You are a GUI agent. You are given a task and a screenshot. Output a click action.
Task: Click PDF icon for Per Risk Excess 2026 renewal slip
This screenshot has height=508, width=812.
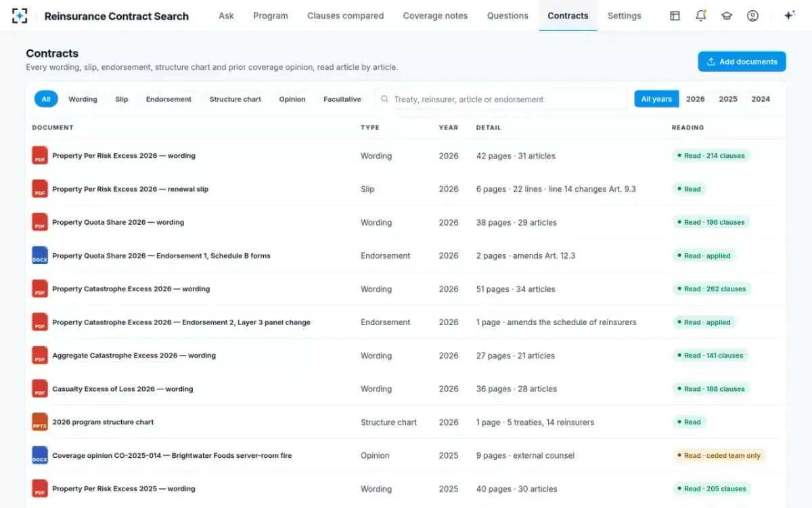(40, 189)
